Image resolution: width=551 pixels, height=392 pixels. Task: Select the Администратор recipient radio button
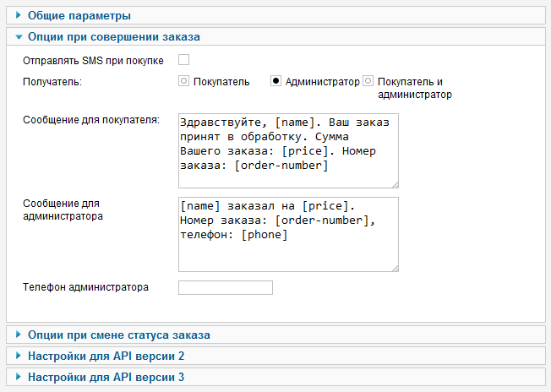(x=275, y=82)
